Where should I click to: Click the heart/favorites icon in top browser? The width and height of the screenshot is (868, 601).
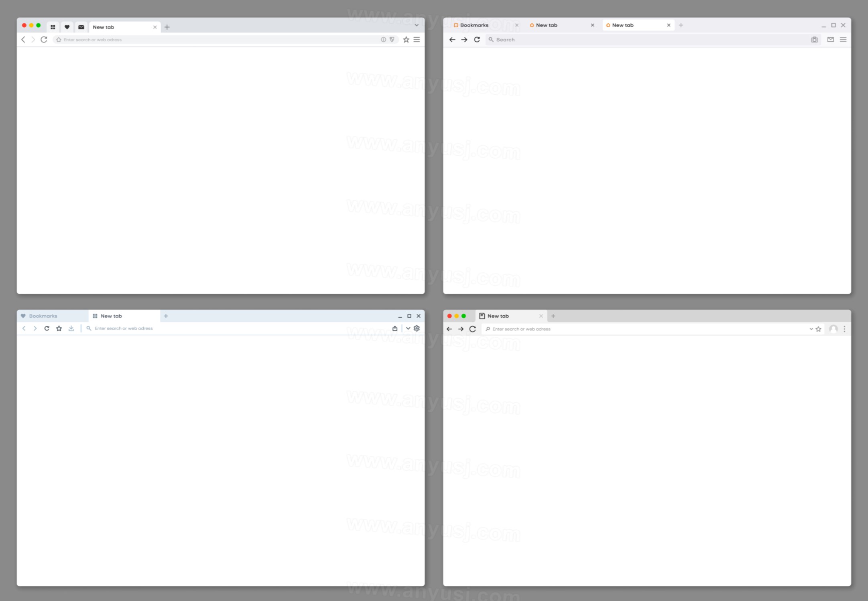pyautogui.click(x=67, y=27)
